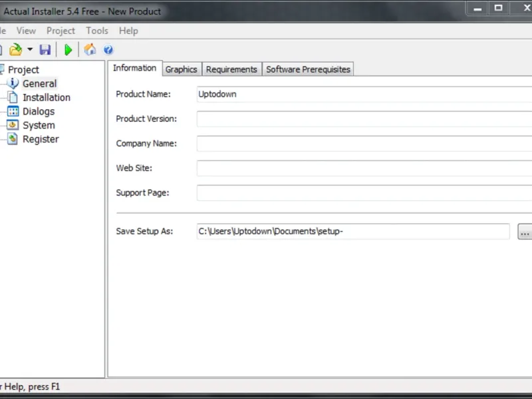Click the status bar help text
Screen dimensions: 532x399
click(x=30, y=387)
